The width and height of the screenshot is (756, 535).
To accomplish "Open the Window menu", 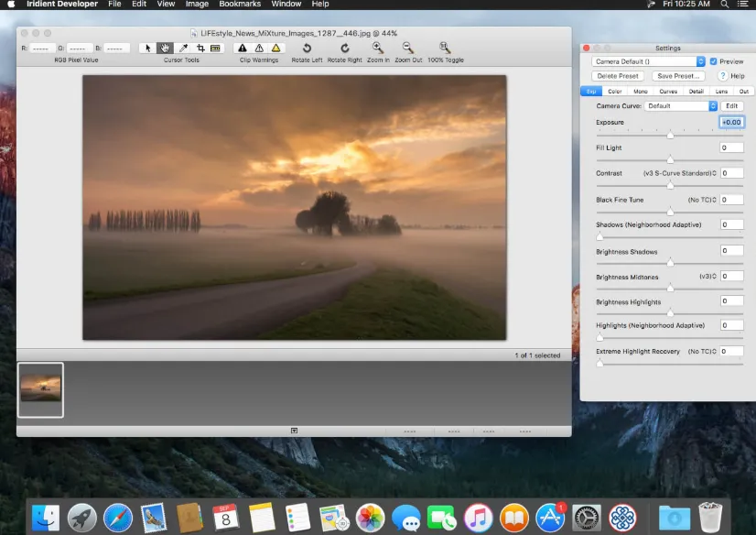I will pyautogui.click(x=286, y=4).
